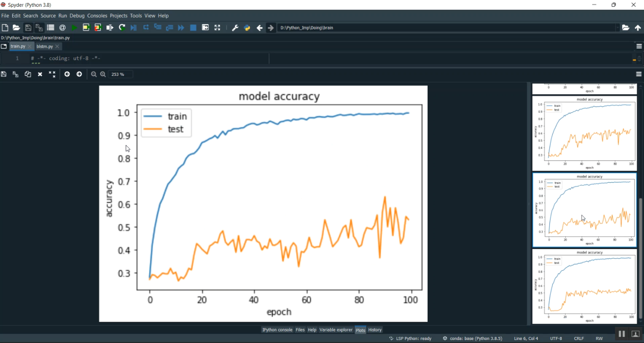The image size is (644, 343).
Task: Run the current cell using the yellow cell icon
Action: click(86, 27)
